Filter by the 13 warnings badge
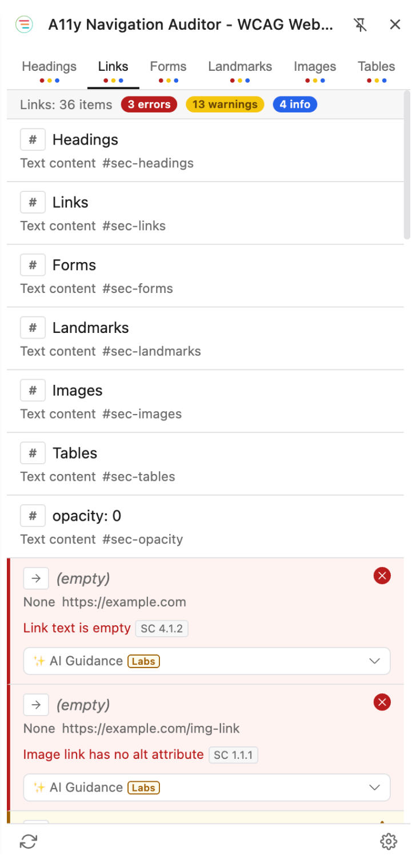Viewport: 416px width, 868px height. 225,105
